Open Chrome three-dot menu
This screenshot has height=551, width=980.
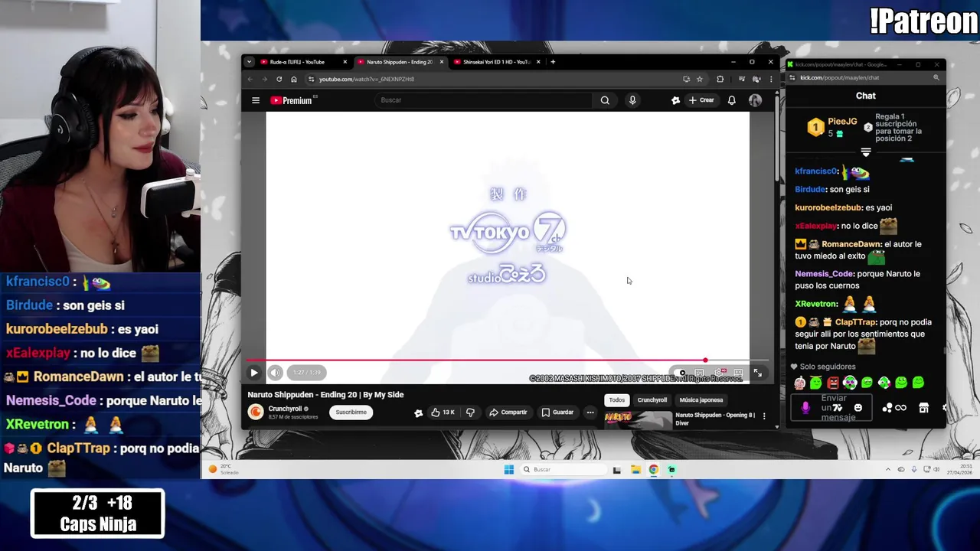[x=771, y=79]
